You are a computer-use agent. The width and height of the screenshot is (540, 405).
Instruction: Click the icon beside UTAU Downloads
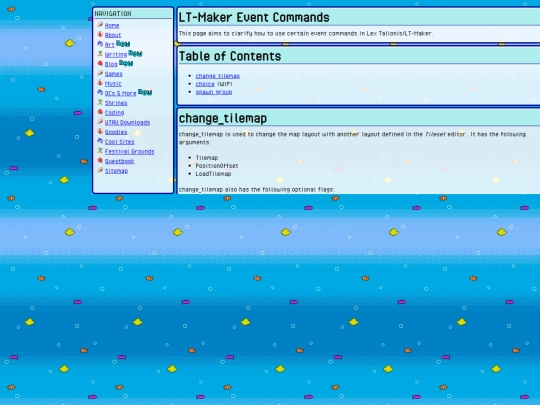[x=100, y=122]
